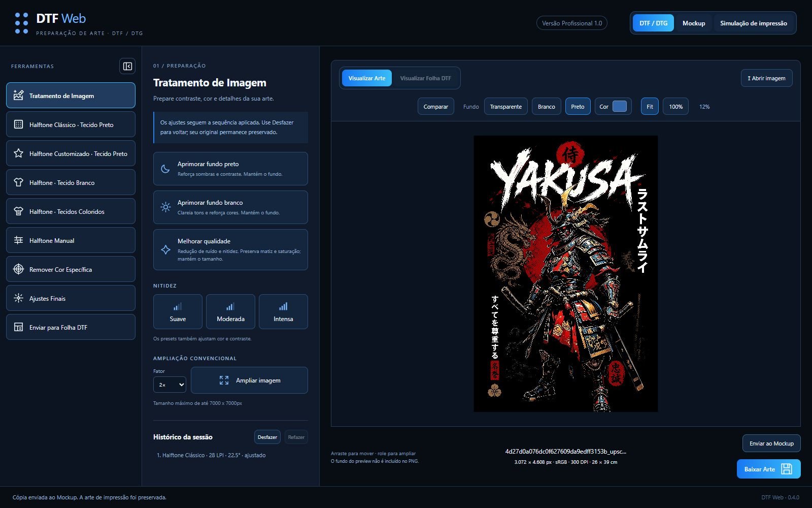The height and width of the screenshot is (508, 812).
Task: Open Halftone · Tecidos Coloridos tool
Action: click(71, 211)
